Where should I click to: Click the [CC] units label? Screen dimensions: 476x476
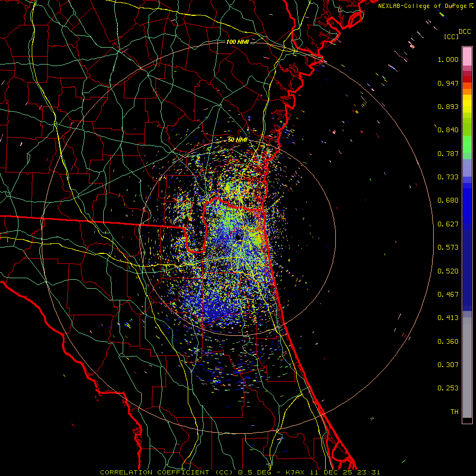point(451,36)
